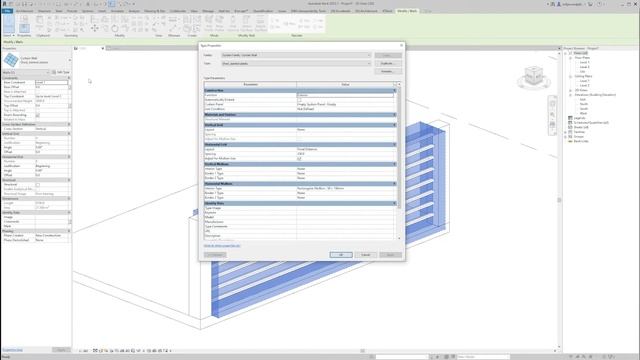
Task: Click the Preview button
Action: point(215,255)
